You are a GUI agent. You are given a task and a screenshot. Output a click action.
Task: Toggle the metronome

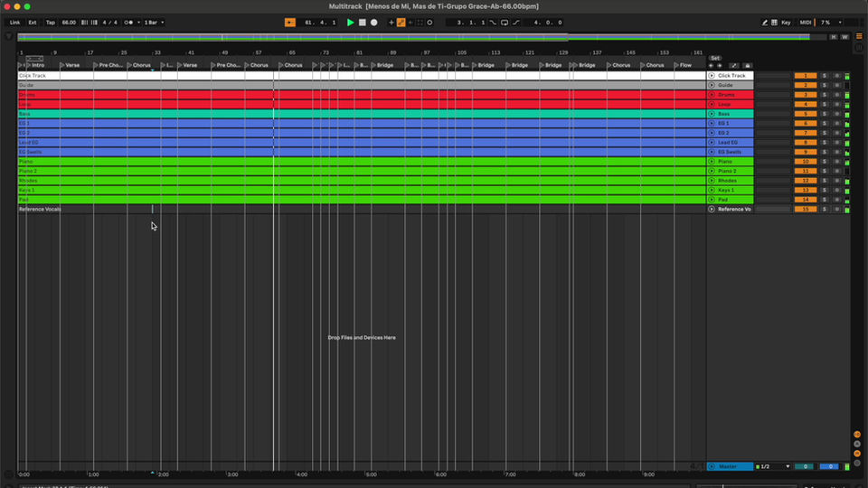click(x=128, y=23)
